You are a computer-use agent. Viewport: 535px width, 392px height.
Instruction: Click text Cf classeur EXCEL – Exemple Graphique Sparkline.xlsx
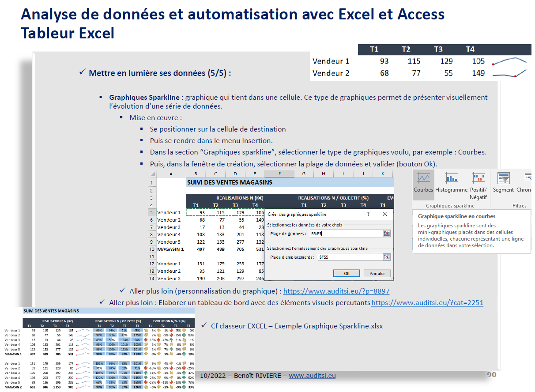[x=297, y=326]
